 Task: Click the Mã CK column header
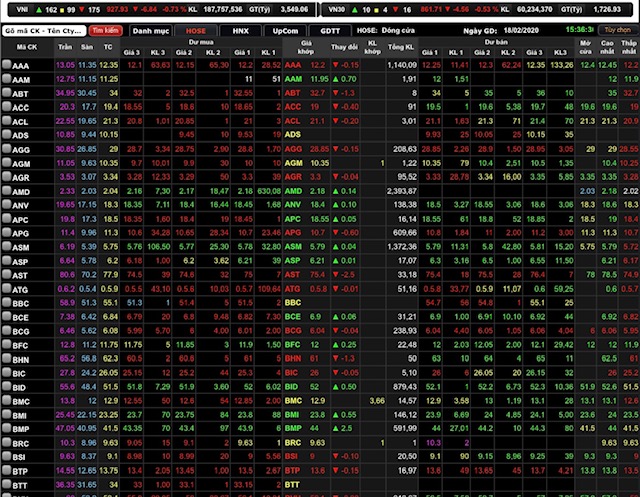coord(27,47)
